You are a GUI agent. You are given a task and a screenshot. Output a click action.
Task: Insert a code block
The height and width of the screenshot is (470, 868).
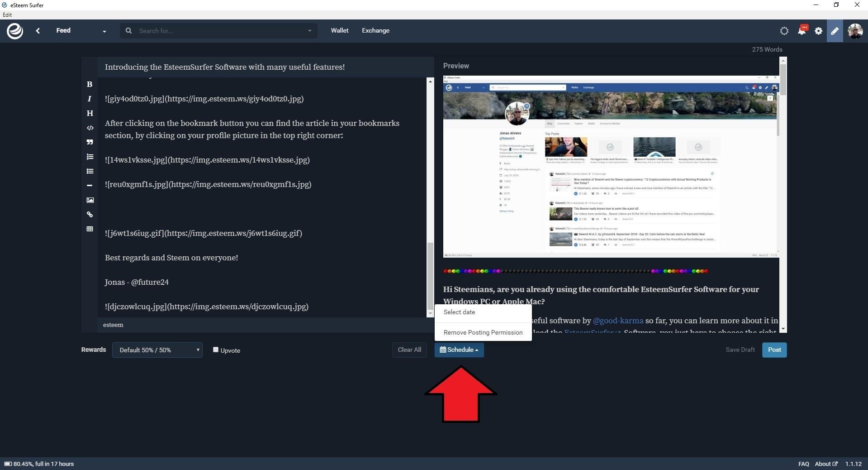pyautogui.click(x=90, y=128)
